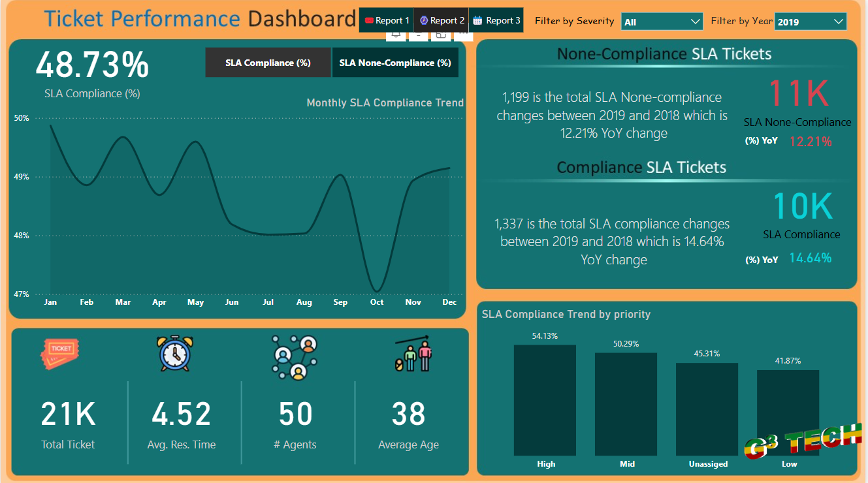Select the Low priority bar
The height and width of the screenshot is (483, 868).
pyautogui.click(x=788, y=413)
